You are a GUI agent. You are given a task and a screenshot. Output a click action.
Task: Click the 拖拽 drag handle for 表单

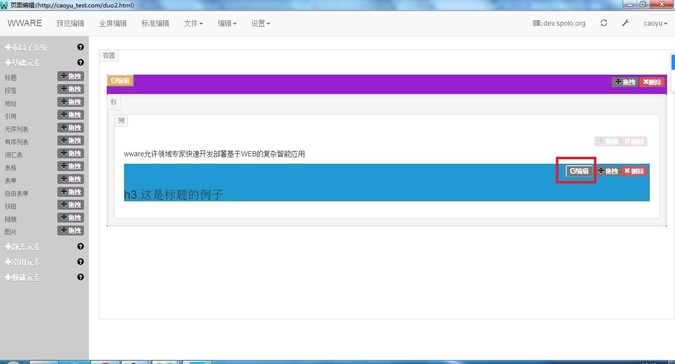click(x=71, y=179)
